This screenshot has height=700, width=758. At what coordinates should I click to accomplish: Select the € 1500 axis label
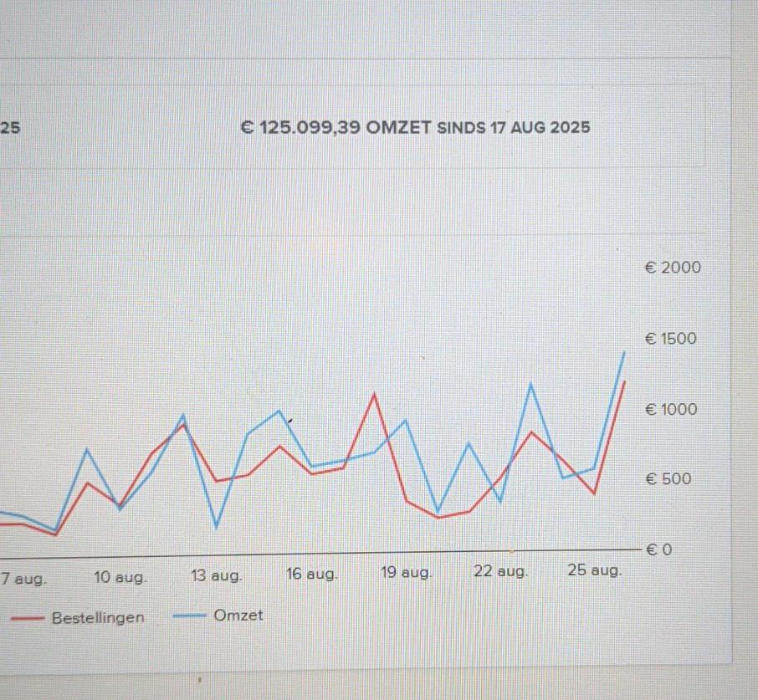click(671, 339)
